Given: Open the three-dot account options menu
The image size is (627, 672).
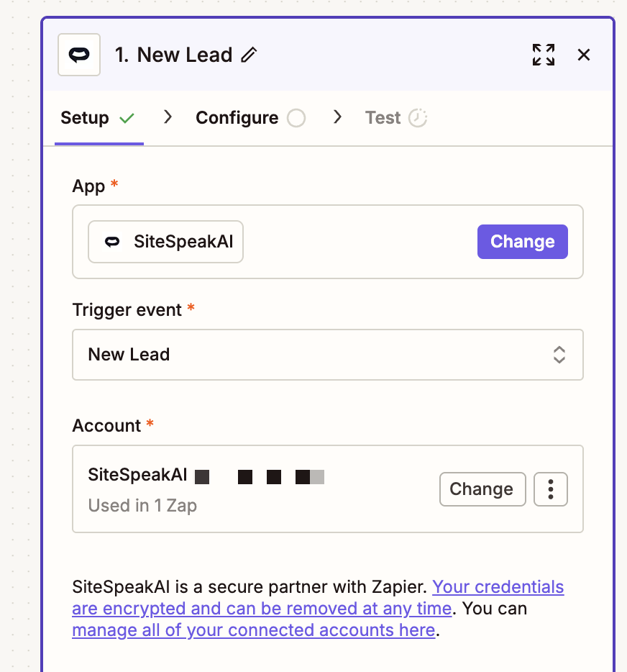Looking at the screenshot, I should click(x=550, y=489).
